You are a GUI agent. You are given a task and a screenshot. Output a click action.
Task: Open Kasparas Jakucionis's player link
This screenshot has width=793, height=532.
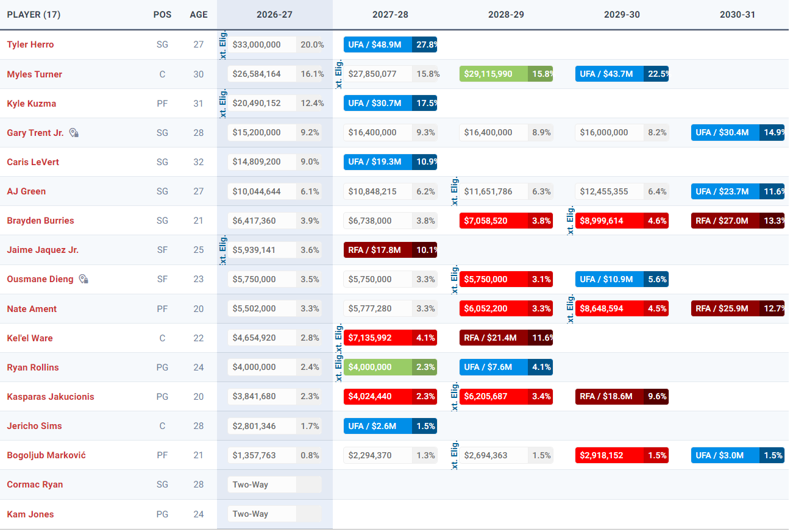51,397
